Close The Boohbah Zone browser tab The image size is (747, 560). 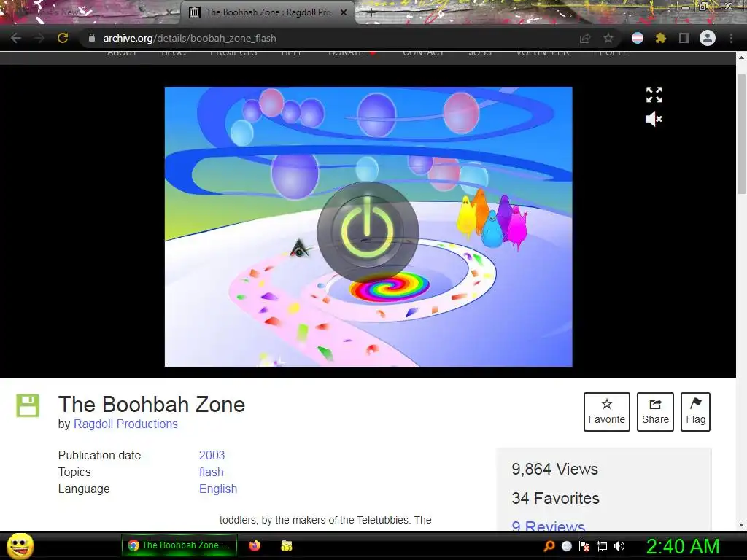point(344,12)
